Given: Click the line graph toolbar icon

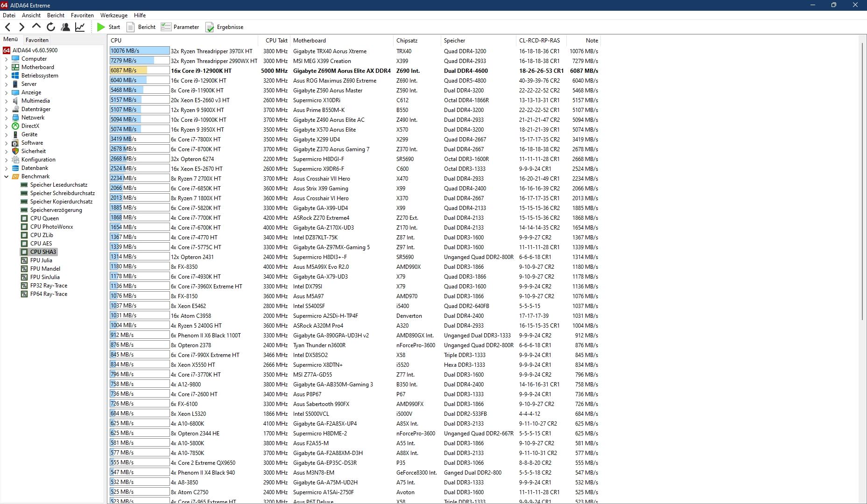Looking at the screenshot, I should (80, 27).
